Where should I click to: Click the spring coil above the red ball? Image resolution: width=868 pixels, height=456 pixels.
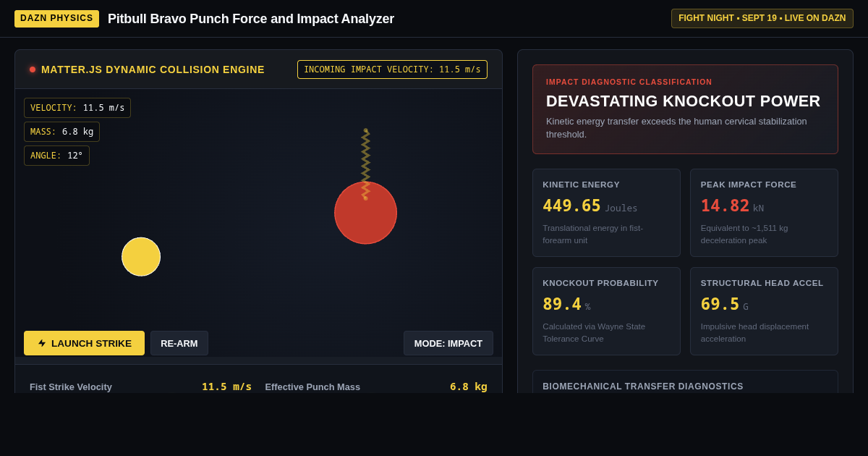(365, 163)
